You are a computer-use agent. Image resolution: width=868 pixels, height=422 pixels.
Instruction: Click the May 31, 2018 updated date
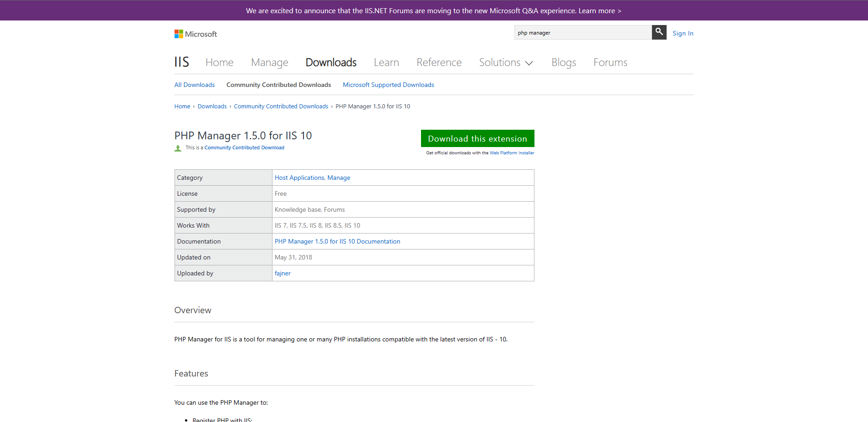pos(293,257)
